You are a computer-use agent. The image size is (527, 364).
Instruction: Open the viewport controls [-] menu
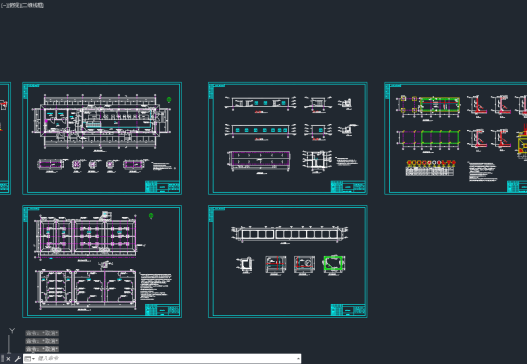point(3,5)
